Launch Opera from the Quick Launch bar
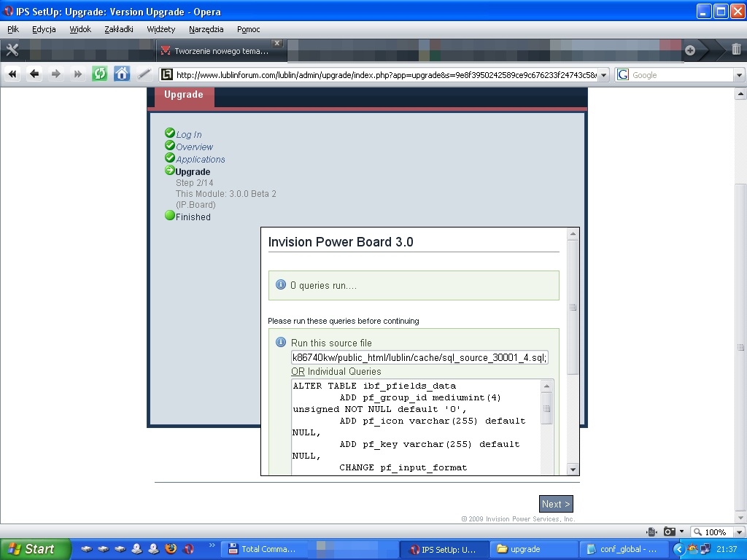This screenshot has width=747, height=560. click(189, 549)
